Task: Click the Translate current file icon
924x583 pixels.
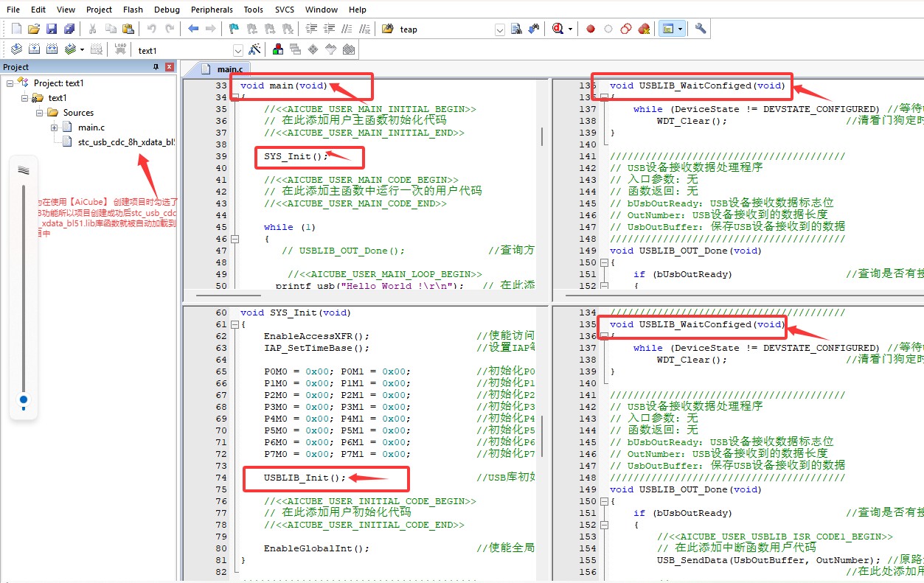Action: pyautogui.click(x=16, y=49)
